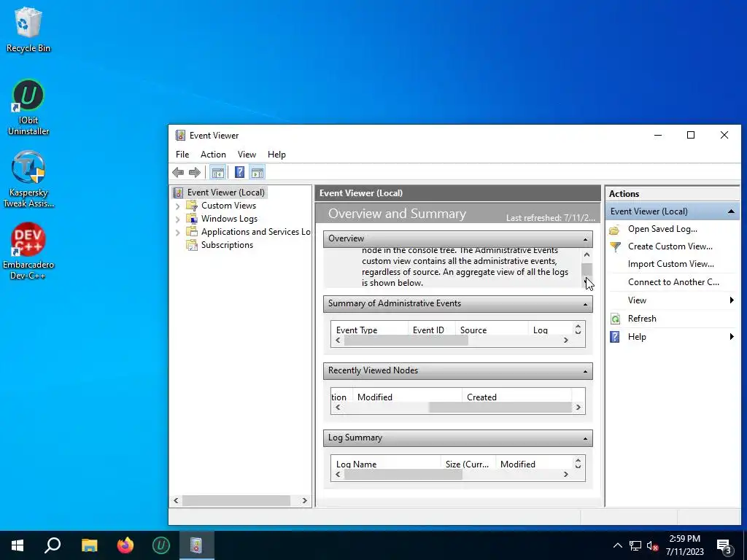
Task: Toggle Show/Hide Action Pane toolbar icon
Action: click(x=258, y=172)
